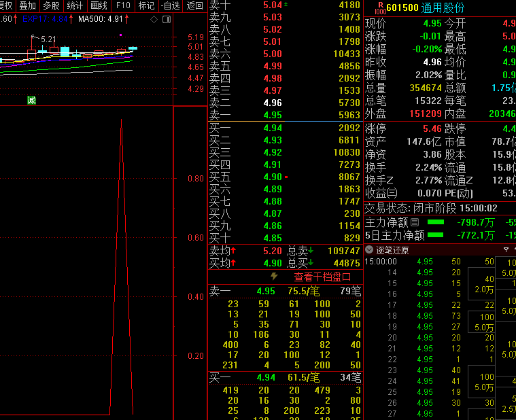516x420 pixels.
Task: Click the 通用股份 stock name
Action: click(x=443, y=8)
